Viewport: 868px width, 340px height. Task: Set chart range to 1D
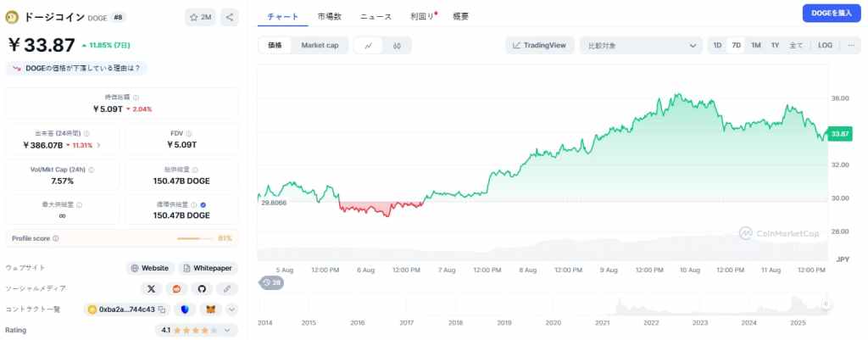pos(717,46)
